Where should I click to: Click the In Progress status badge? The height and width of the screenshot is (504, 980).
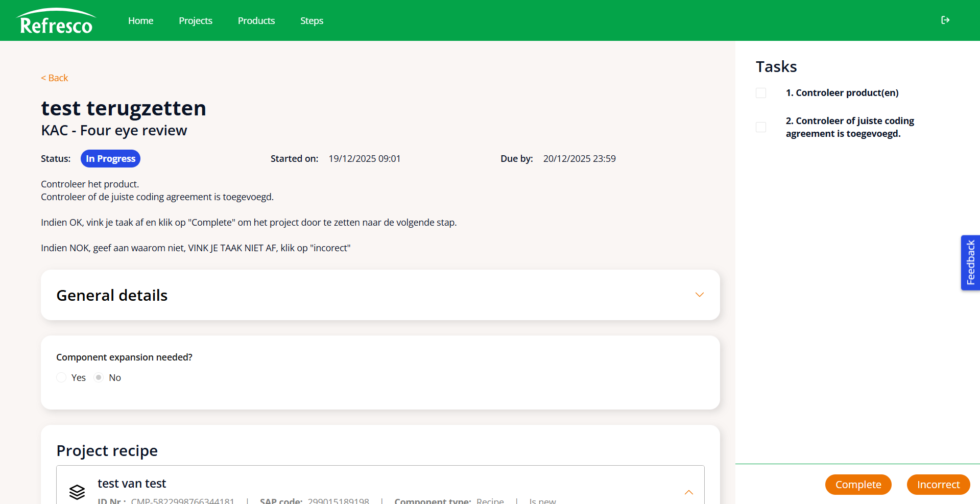(x=110, y=159)
